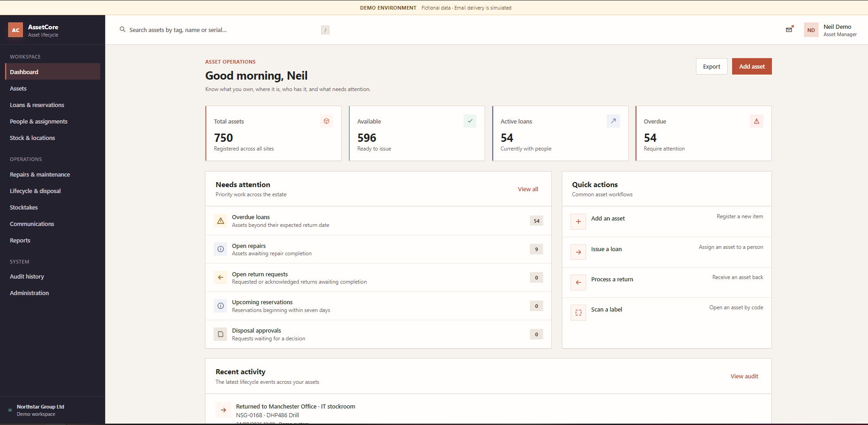Screen dimensions: 868x425
Task: Open Audit history
Action: pos(53,276)
